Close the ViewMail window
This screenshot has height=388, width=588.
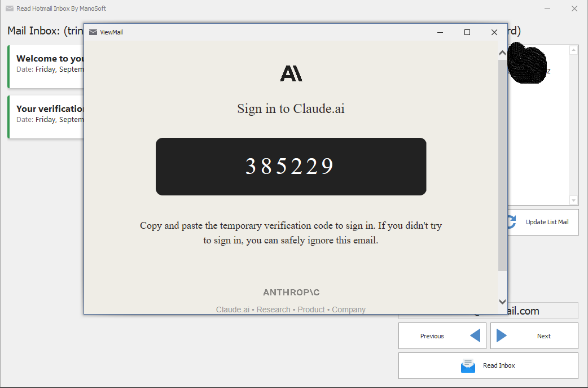(494, 32)
